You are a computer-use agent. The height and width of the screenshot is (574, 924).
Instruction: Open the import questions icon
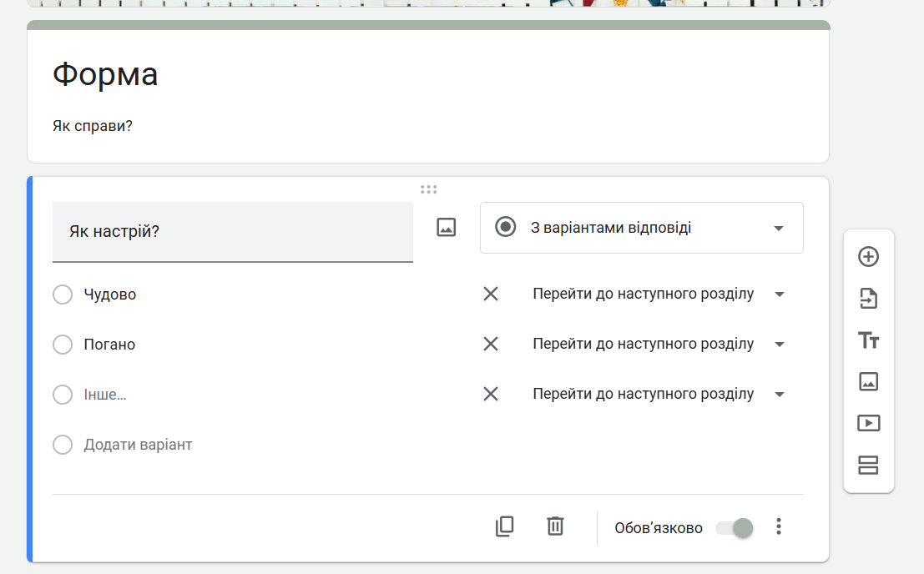point(868,299)
